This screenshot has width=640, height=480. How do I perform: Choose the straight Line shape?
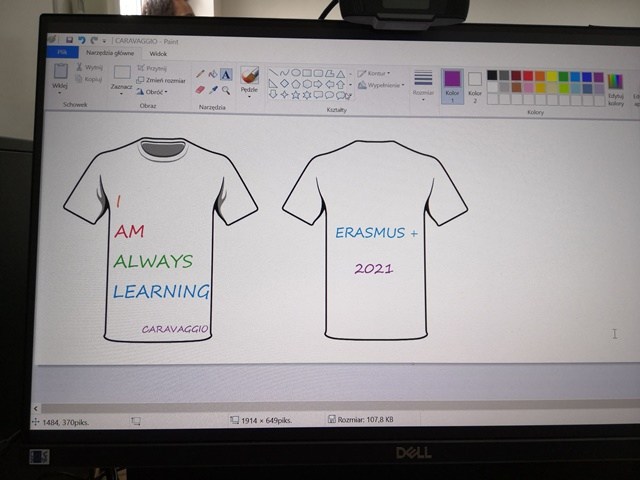[273, 72]
